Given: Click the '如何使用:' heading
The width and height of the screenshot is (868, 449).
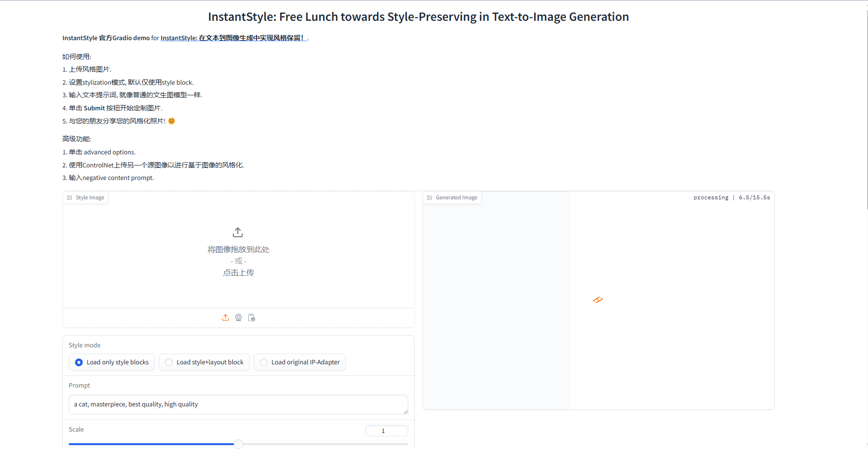Looking at the screenshot, I should click(x=77, y=57).
